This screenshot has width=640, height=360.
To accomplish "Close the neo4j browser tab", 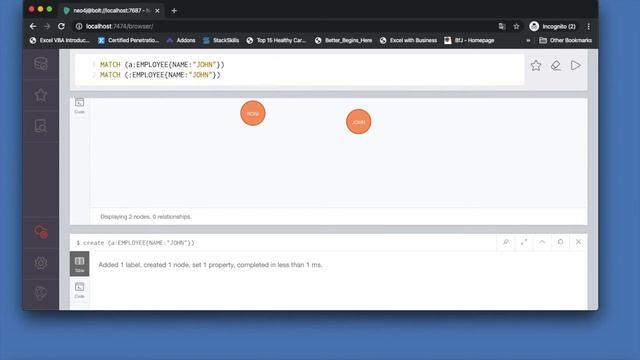I will (x=157, y=11).
